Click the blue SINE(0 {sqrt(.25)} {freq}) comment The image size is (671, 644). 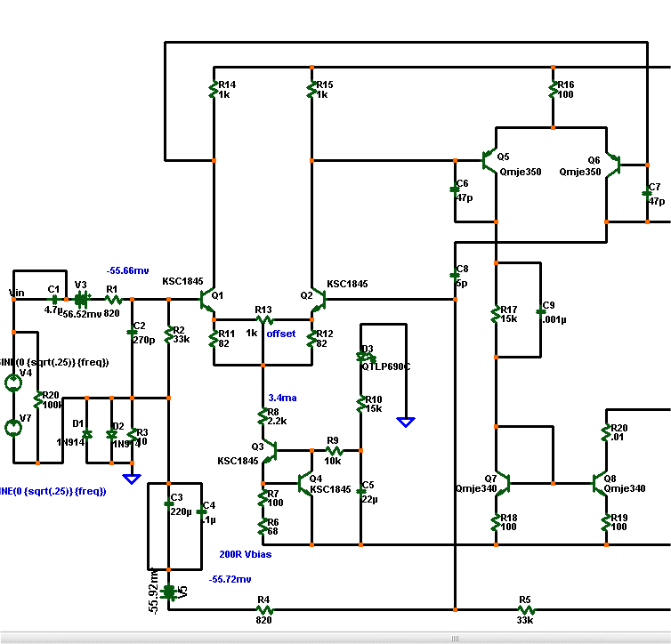point(53,491)
